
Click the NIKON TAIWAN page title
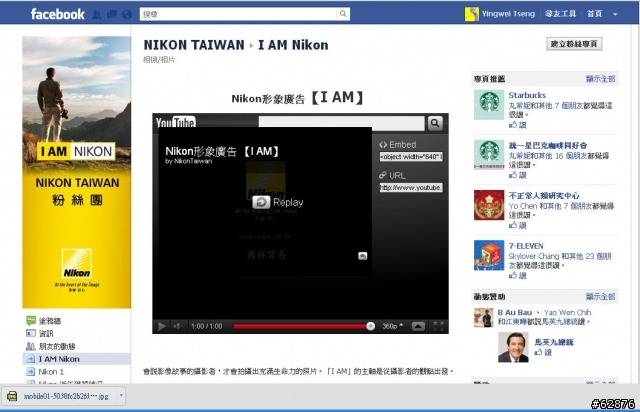point(194,45)
